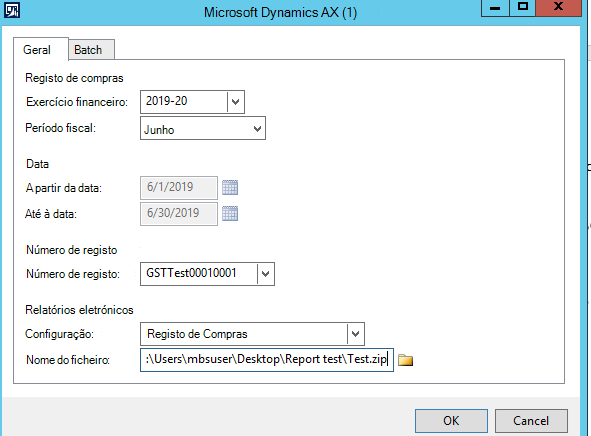
Task: Click the Configuração label
Action: coord(59,334)
